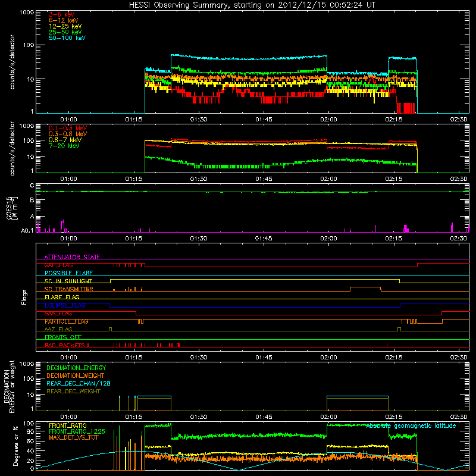This screenshot has width=476, height=476.
Task: Click the 0.3-0.8 MeV legend entry
Action: tap(68, 134)
